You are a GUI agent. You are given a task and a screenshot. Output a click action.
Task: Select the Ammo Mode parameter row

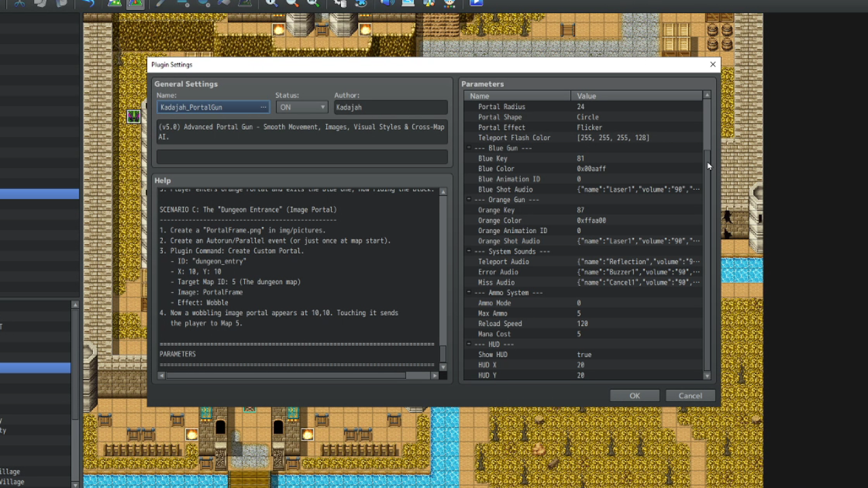(x=583, y=303)
